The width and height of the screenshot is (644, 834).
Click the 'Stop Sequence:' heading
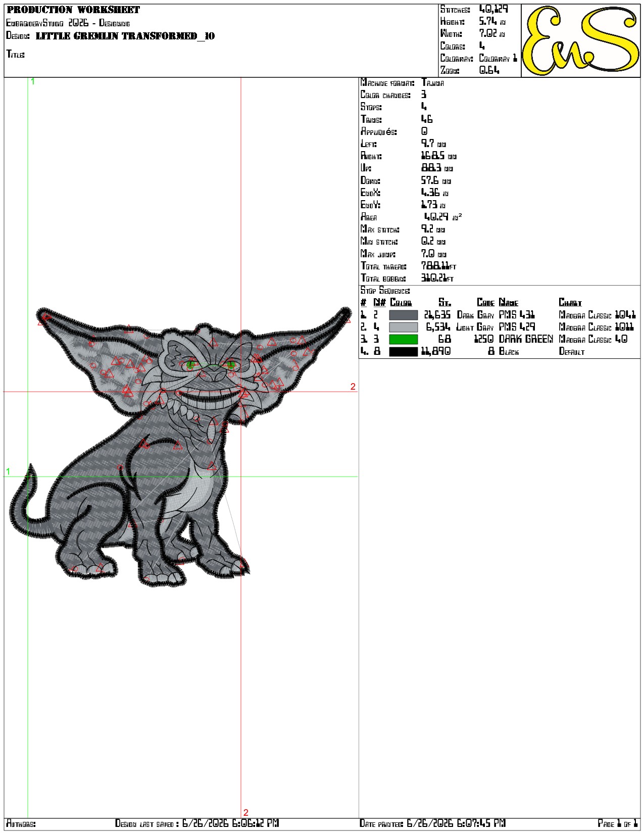[x=385, y=291]
